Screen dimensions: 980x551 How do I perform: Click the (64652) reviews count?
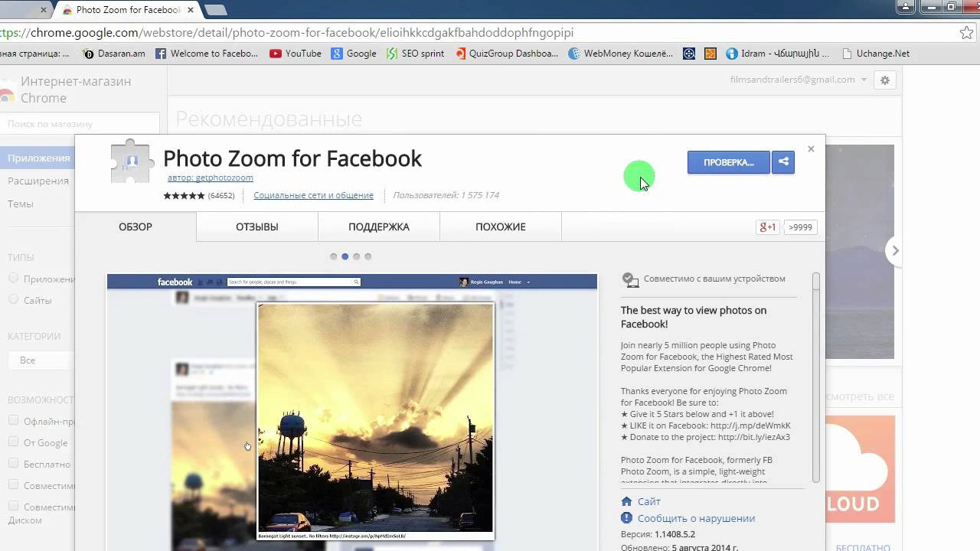[221, 195]
